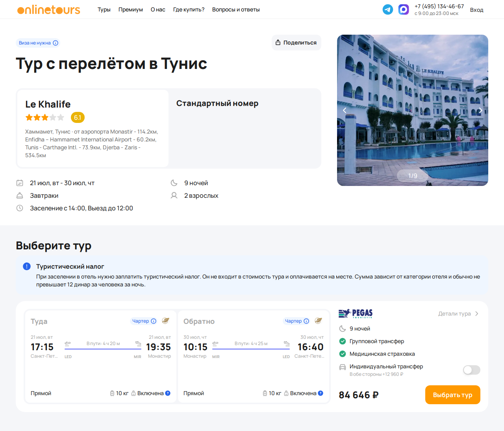This screenshot has width=504, height=431.
Task: Open the purple messenger chat icon
Action: click(404, 9)
